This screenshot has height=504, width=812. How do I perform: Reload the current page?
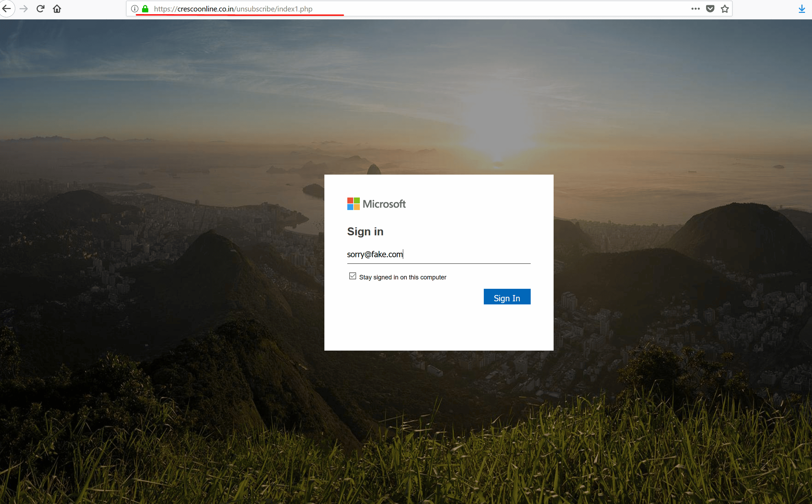pyautogui.click(x=40, y=9)
